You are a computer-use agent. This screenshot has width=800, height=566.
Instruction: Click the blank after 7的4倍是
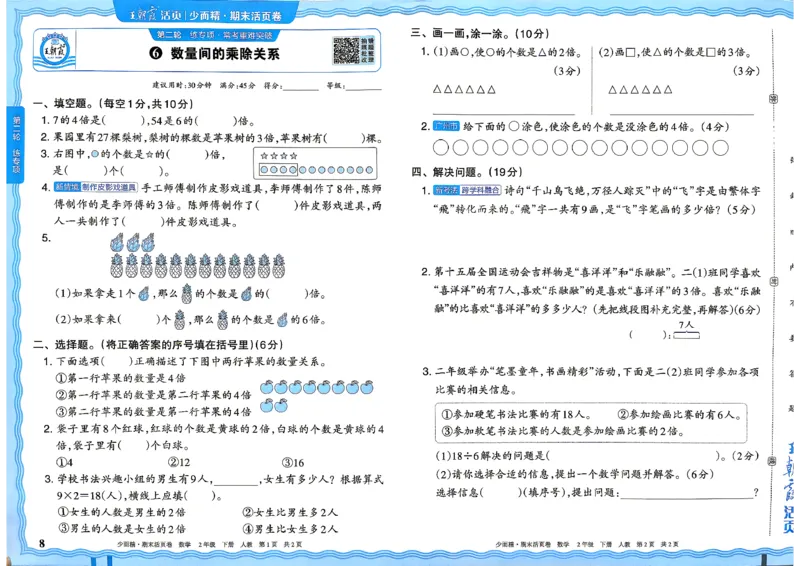coord(124,121)
